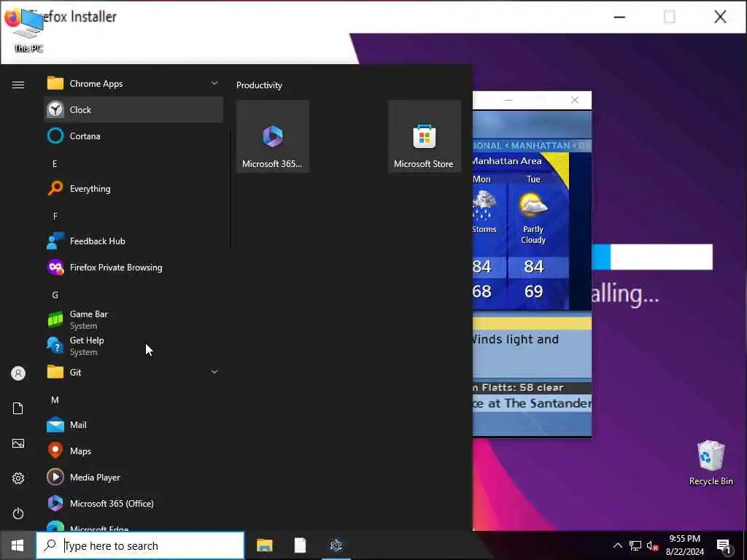Click the Windows Start button
747x560 pixels.
pyautogui.click(x=18, y=545)
